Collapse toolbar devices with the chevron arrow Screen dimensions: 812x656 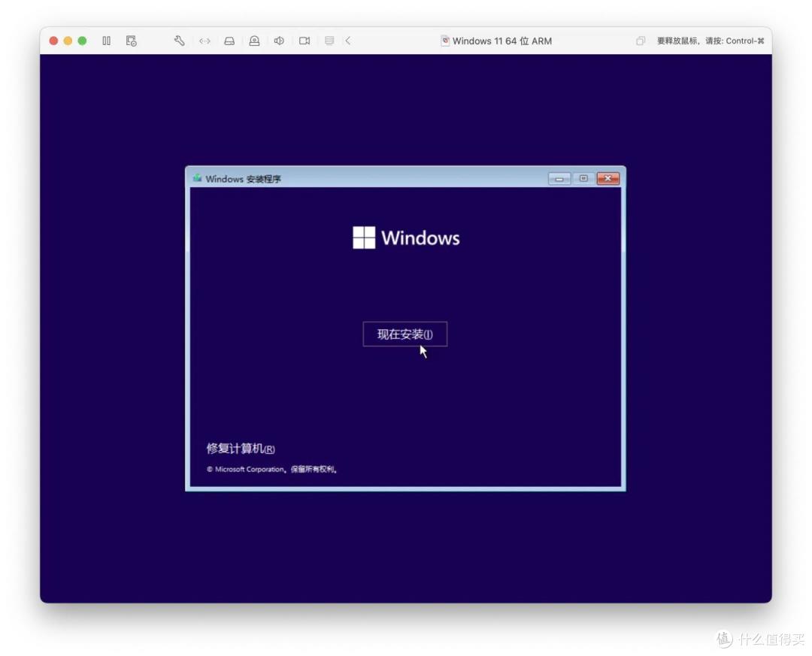(x=348, y=41)
